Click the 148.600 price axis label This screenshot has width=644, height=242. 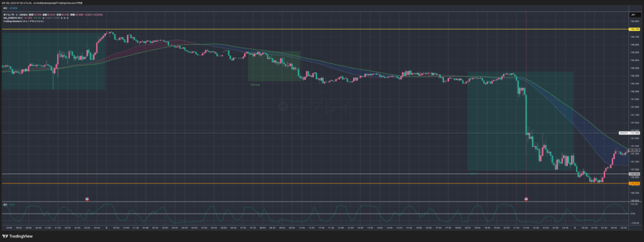click(x=635, y=44)
